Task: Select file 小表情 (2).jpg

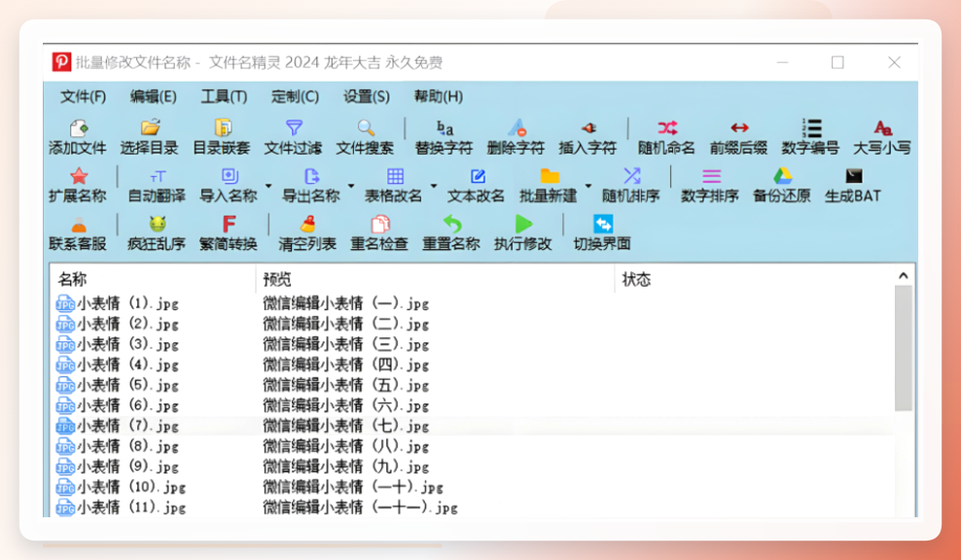Action: point(117,324)
